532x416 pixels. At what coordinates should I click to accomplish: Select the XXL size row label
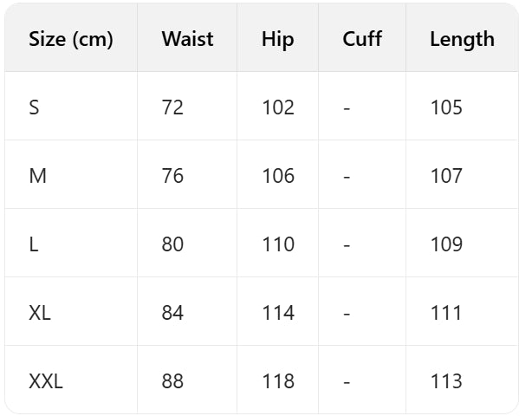click(46, 381)
